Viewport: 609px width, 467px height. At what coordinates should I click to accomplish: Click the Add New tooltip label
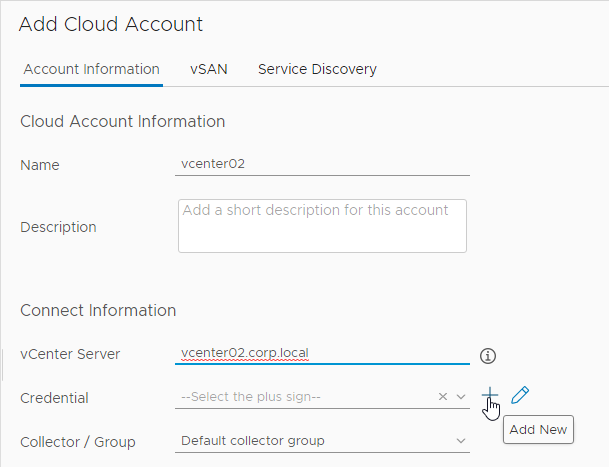click(538, 430)
